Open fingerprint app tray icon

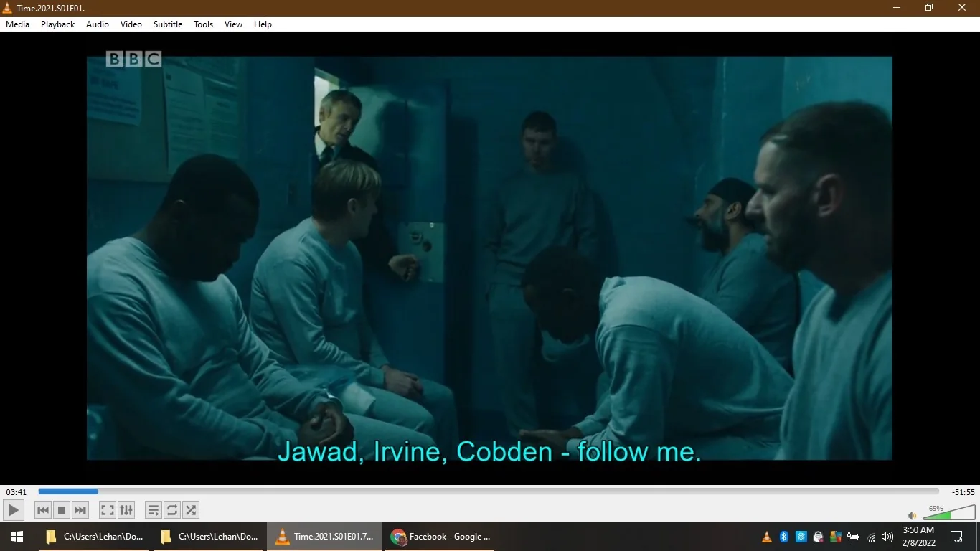[801, 537]
